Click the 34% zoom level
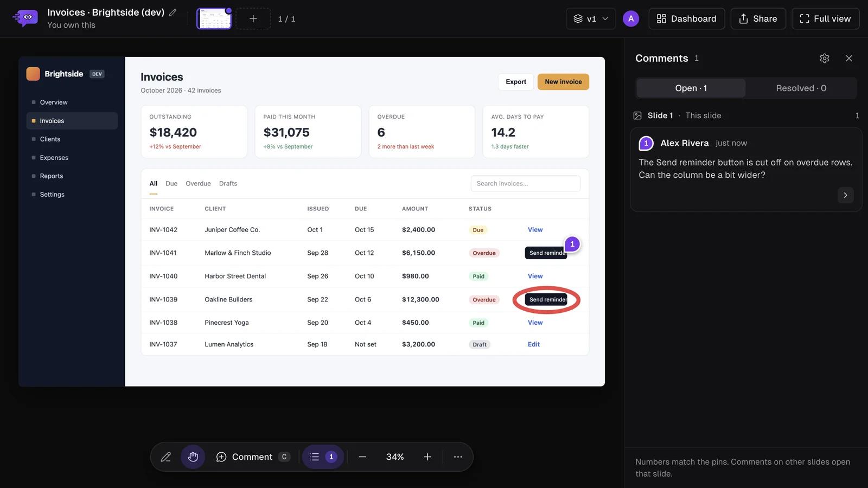Screen dimensions: 868x488 [x=395, y=457]
